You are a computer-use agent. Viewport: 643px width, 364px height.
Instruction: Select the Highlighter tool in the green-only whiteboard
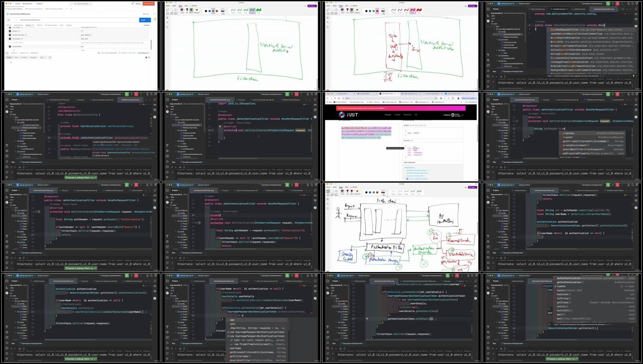point(197,10)
